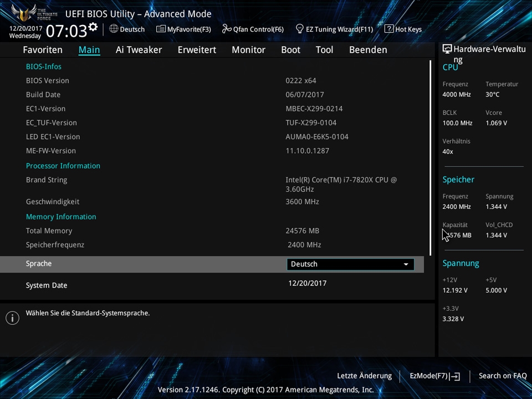Click the Processor Information section heading
Image resolution: width=532 pixels, height=399 pixels.
tap(63, 166)
